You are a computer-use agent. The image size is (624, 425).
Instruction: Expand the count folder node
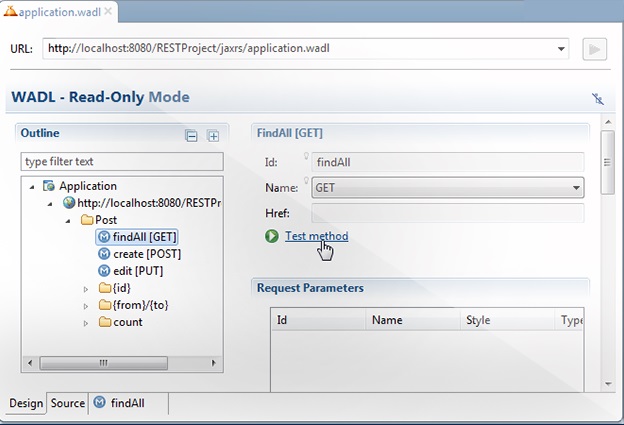coord(85,322)
